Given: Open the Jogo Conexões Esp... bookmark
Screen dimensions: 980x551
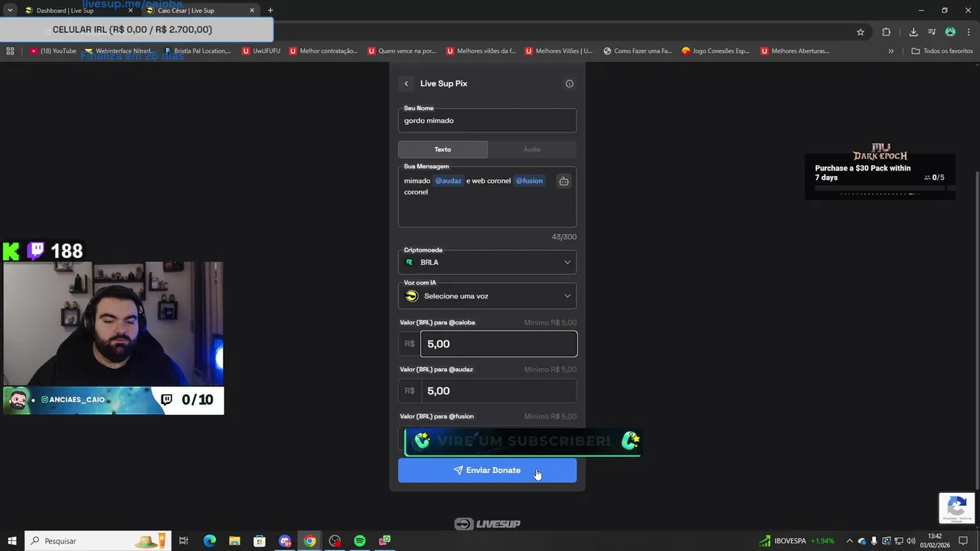Looking at the screenshot, I should point(716,51).
